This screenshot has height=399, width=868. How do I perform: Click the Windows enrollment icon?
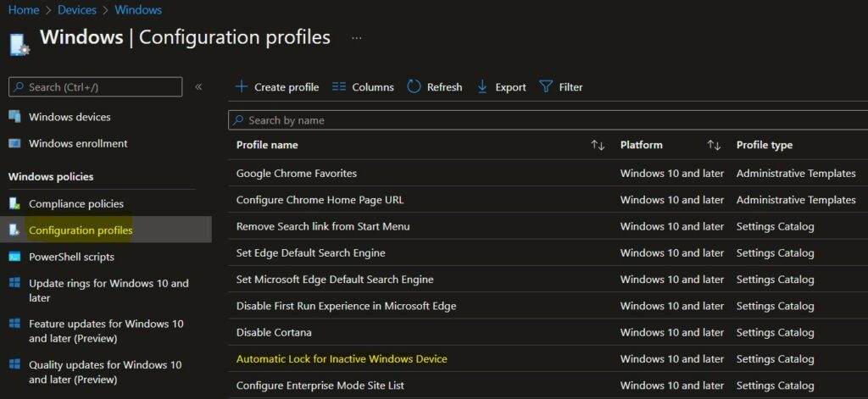[15, 143]
